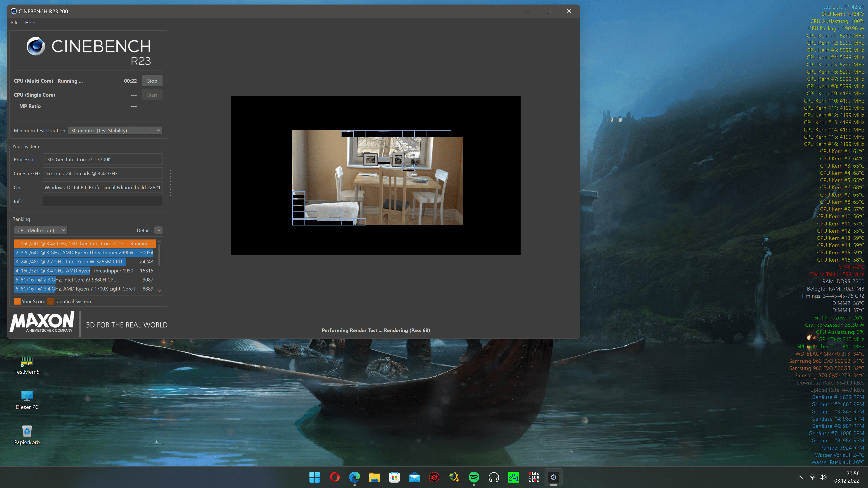Click the Cinebench R23 sphere logo
This screenshot has width=868, height=488.
pos(36,46)
